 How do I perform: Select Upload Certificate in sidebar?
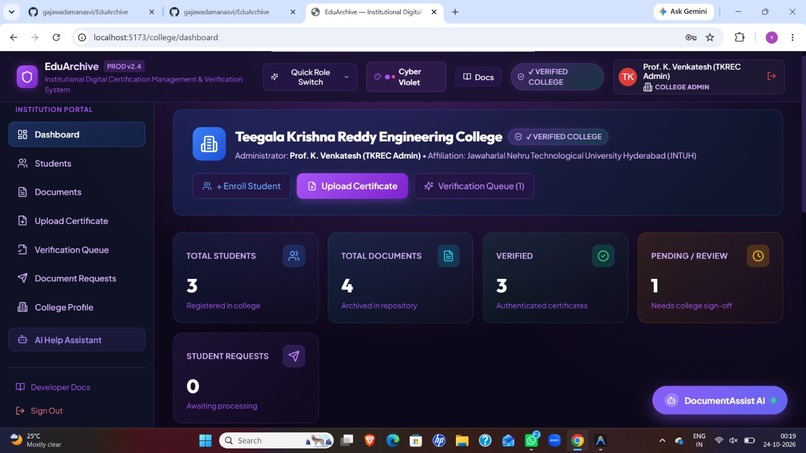(x=77, y=221)
